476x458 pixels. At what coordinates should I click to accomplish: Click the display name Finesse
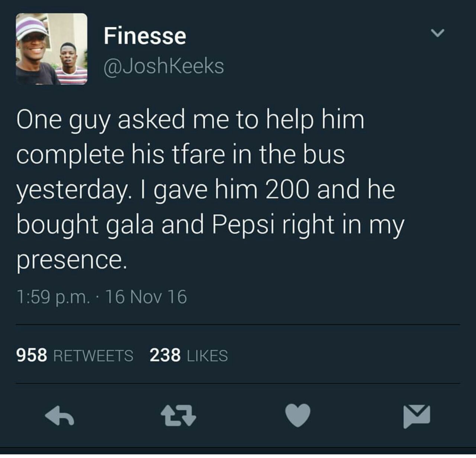click(145, 36)
